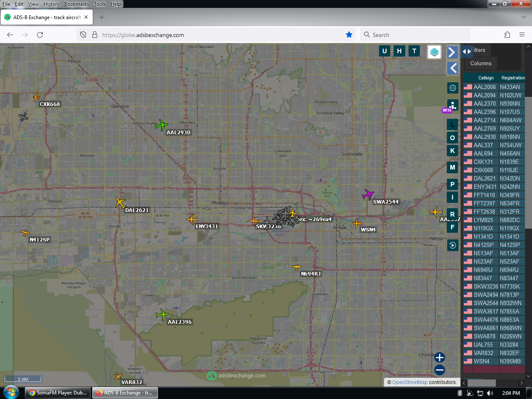532x399 pixels.
Task: Click the address bar URL field
Action: [216, 35]
